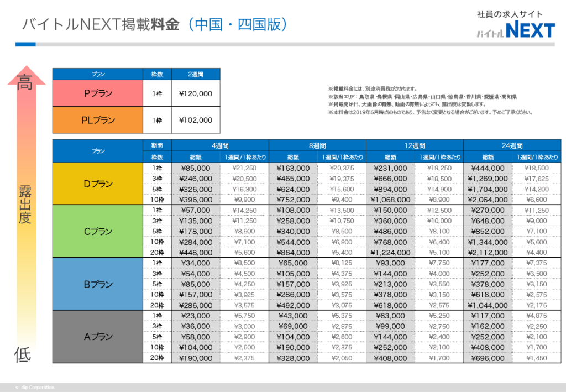Select the ¥666,000 cell
The image size is (566, 392).
pyautogui.click(x=390, y=179)
